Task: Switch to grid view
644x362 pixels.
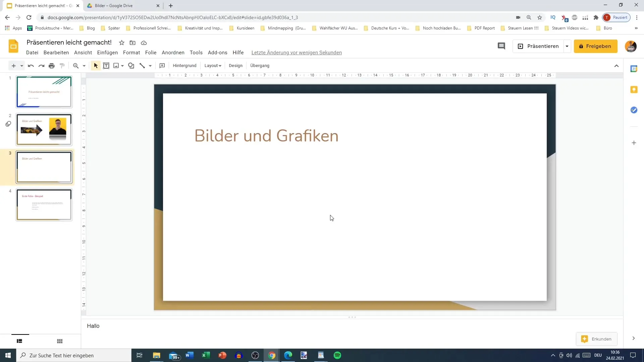Action: point(60,341)
